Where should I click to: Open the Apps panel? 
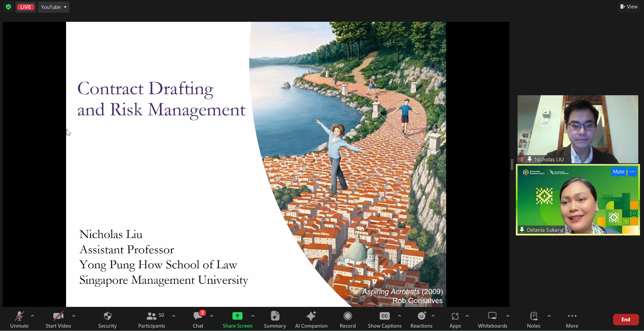tap(455, 320)
